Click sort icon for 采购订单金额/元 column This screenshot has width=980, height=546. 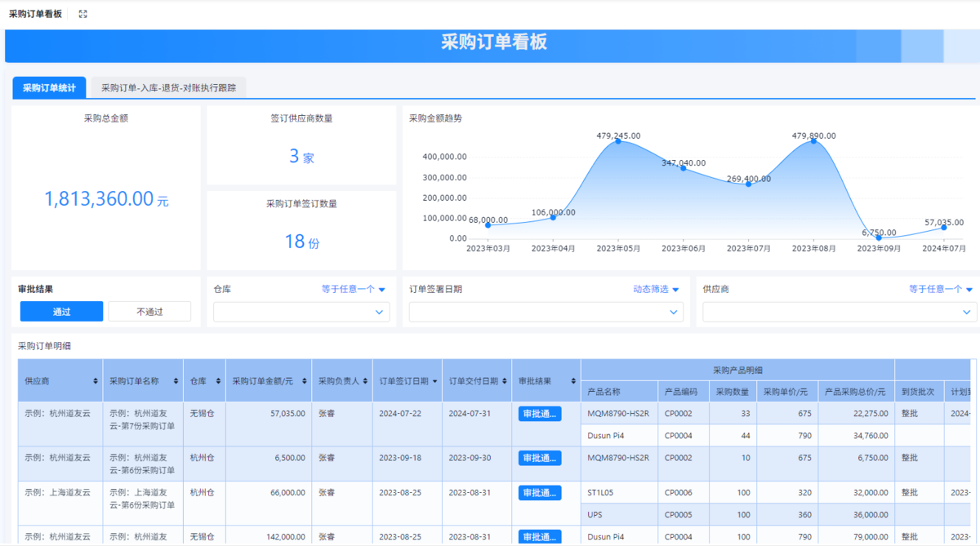tap(304, 381)
